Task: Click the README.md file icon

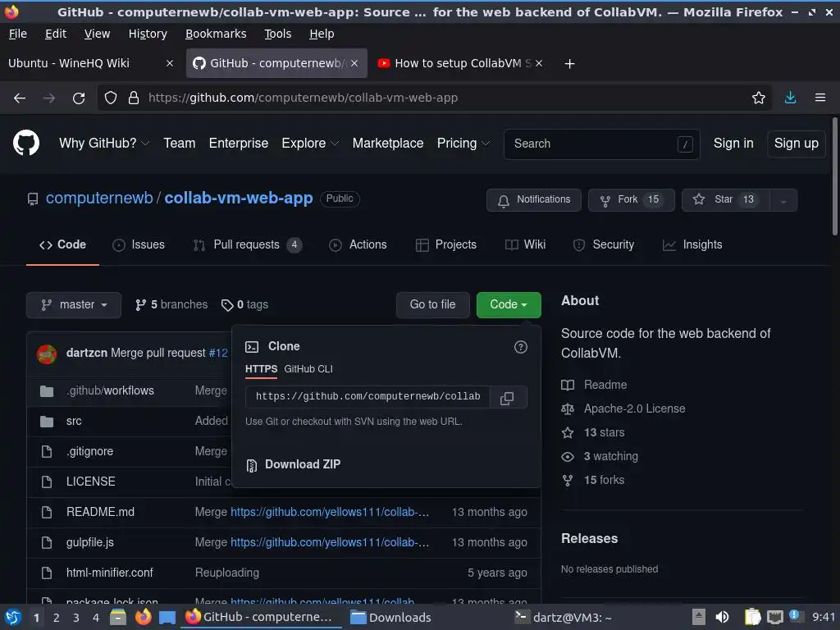Action: [47, 512]
